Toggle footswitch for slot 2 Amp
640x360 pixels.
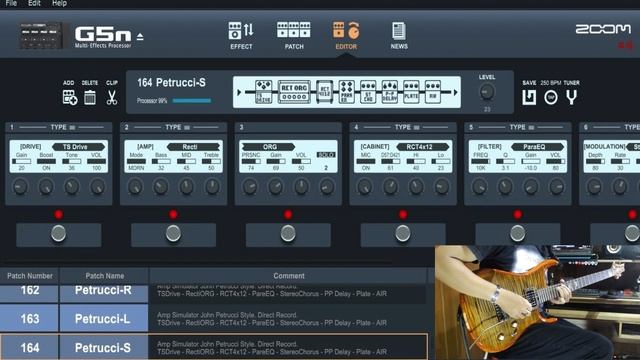[173, 234]
